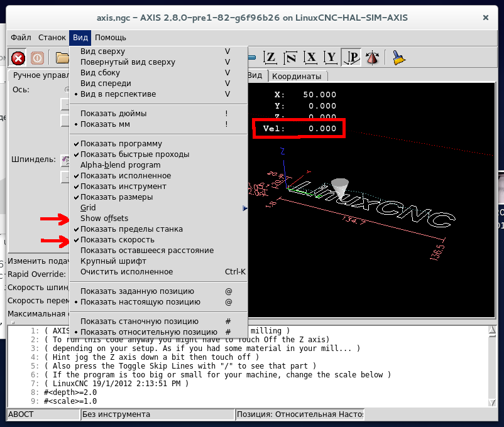The width and height of the screenshot is (504, 427).
Task: Clear the live plot with the broom icon
Action: pos(398,58)
